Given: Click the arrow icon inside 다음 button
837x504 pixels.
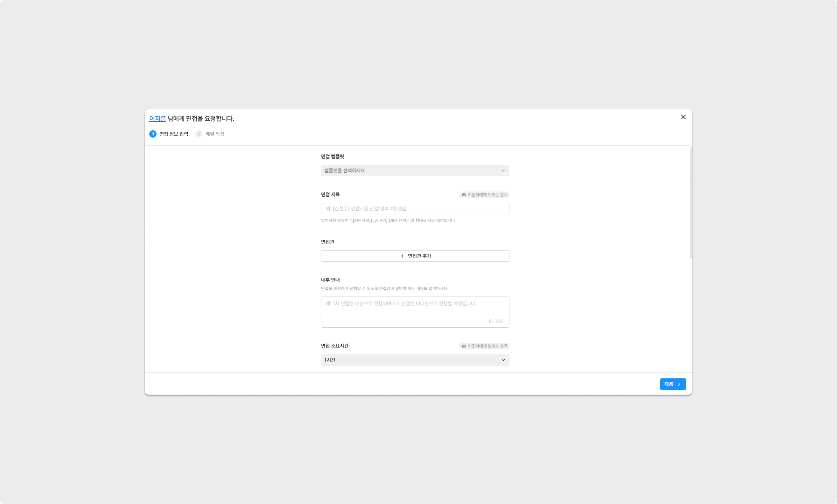Looking at the screenshot, I should point(679,384).
